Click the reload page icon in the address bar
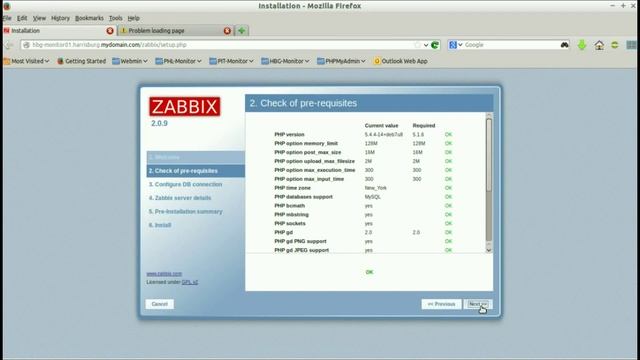Viewport: 640px width, 360px height. pos(435,45)
